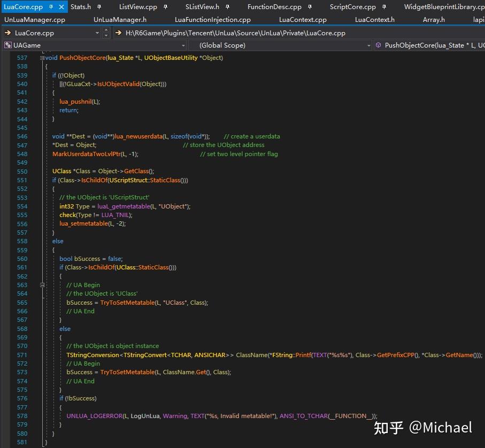Viewport: 485px width, 448px height.
Task: Close the LuaCore.cpp tab
Action: [x=61, y=7]
